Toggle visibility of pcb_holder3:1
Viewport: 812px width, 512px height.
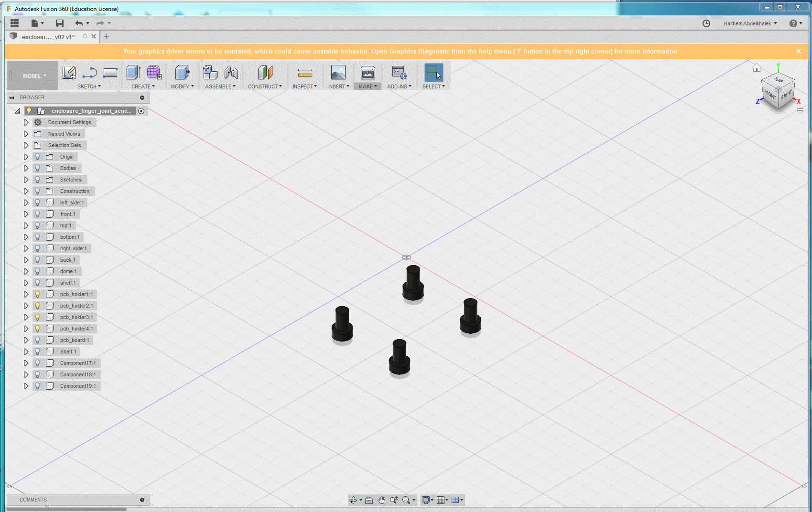click(x=37, y=317)
